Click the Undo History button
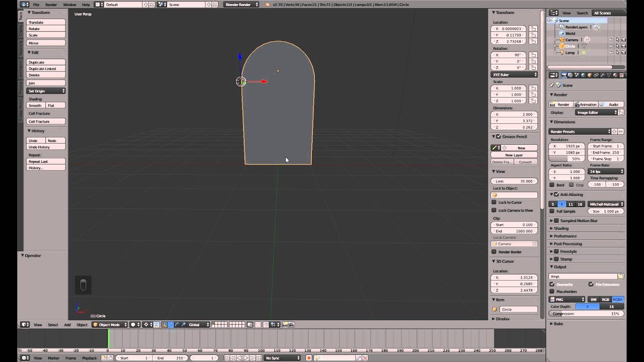Screen dimensions: 644x362 click(x=46, y=147)
